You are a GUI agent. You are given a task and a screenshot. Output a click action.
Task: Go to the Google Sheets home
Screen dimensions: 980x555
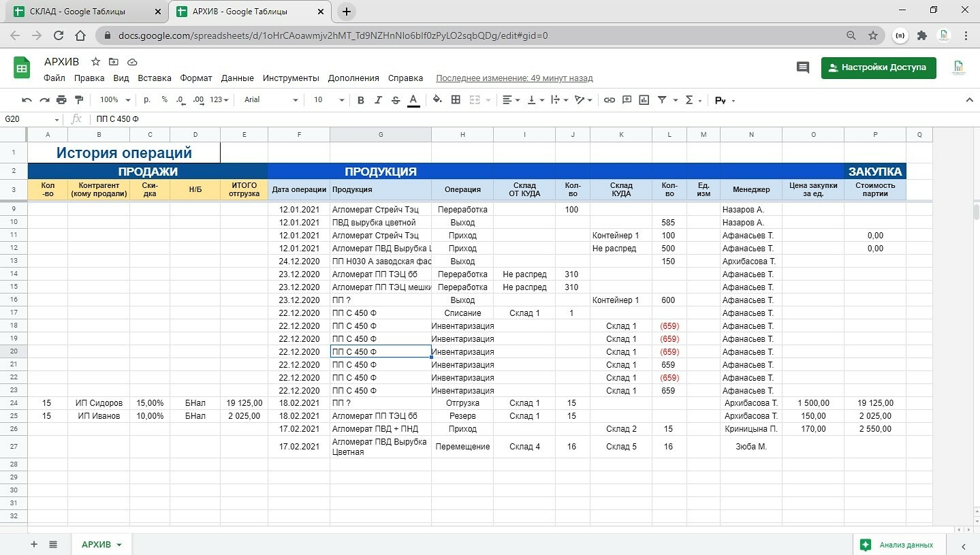pyautogui.click(x=22, y=68)
